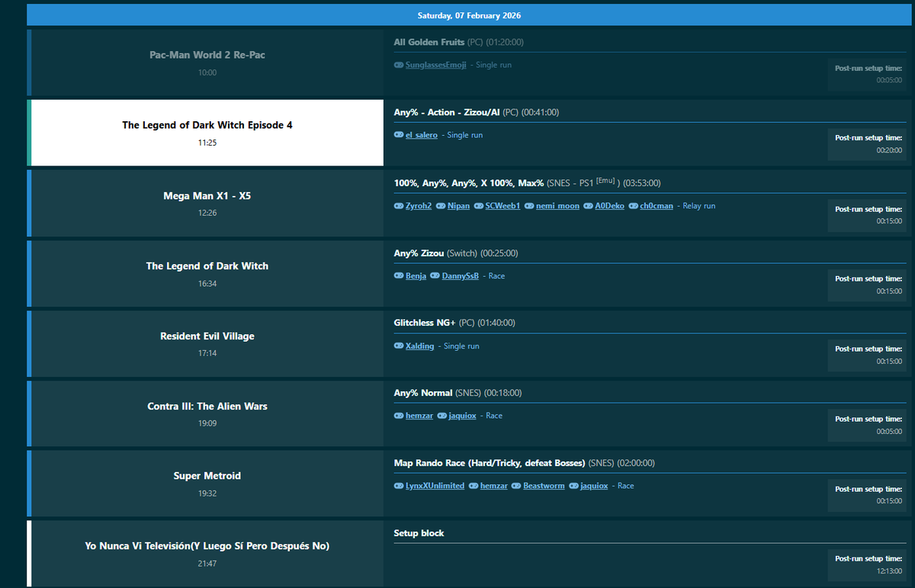The height and width of the screenshot is (588, 915).
Task: Click the 12:13:00 post-run setup time
Action: 889,571
